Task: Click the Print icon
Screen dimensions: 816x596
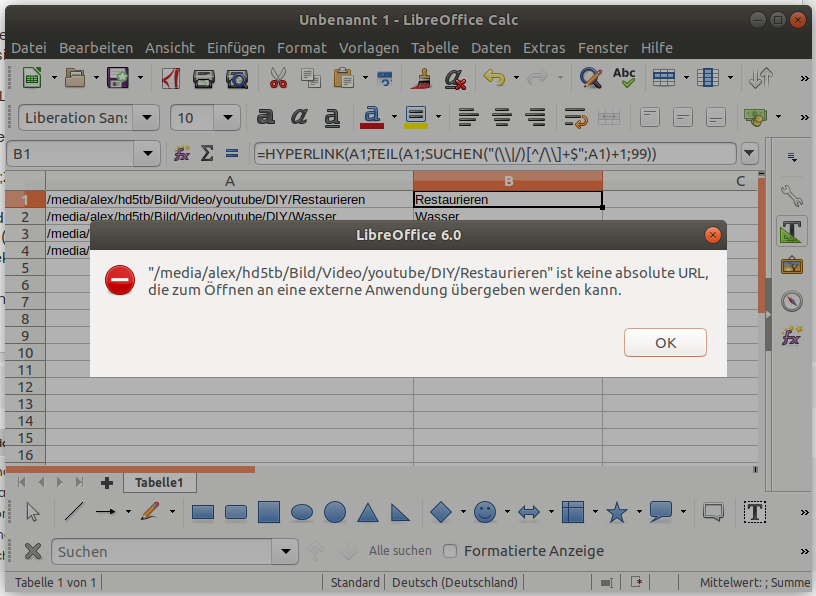Action: [x=203, y=78]
